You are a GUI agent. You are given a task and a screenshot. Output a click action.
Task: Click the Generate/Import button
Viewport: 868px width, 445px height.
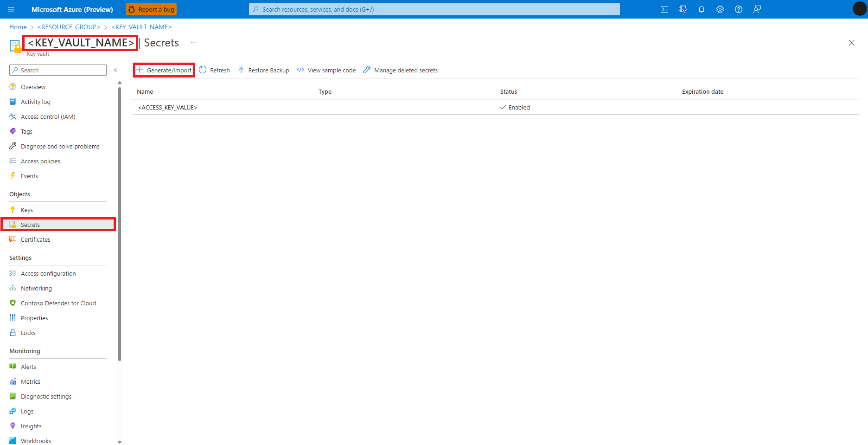(x=164, y=70)
